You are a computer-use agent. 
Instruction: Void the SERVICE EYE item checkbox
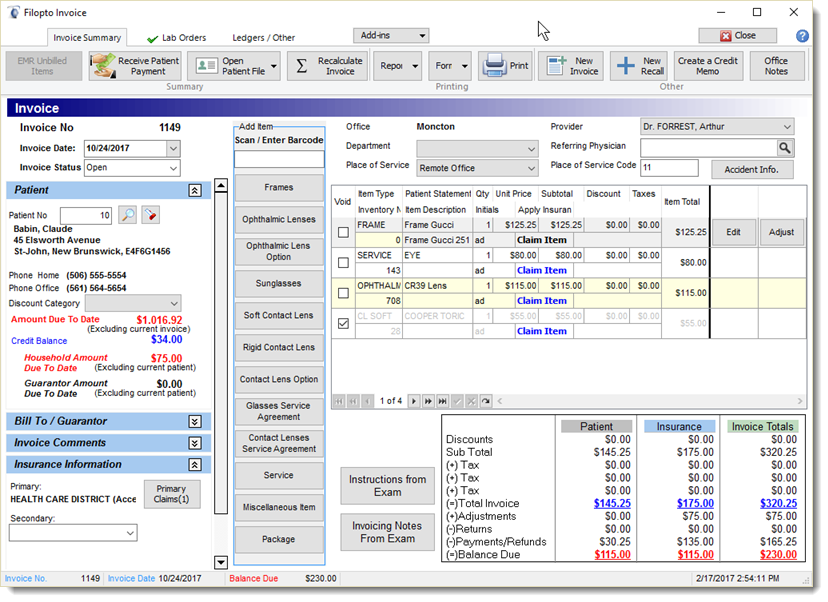(x=343, y=262)
